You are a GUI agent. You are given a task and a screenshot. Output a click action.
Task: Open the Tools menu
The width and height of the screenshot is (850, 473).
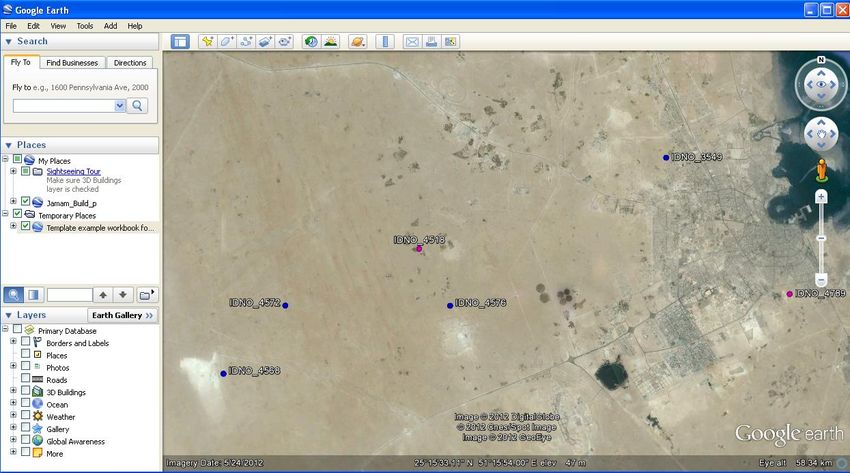pyautogui.click(x=85, y=25)
